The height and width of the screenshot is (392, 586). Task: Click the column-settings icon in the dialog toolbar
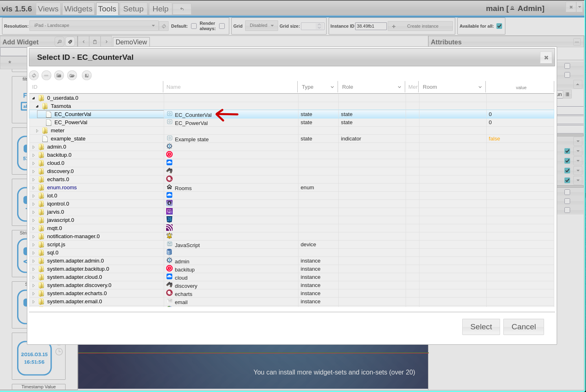coord(86,75)
